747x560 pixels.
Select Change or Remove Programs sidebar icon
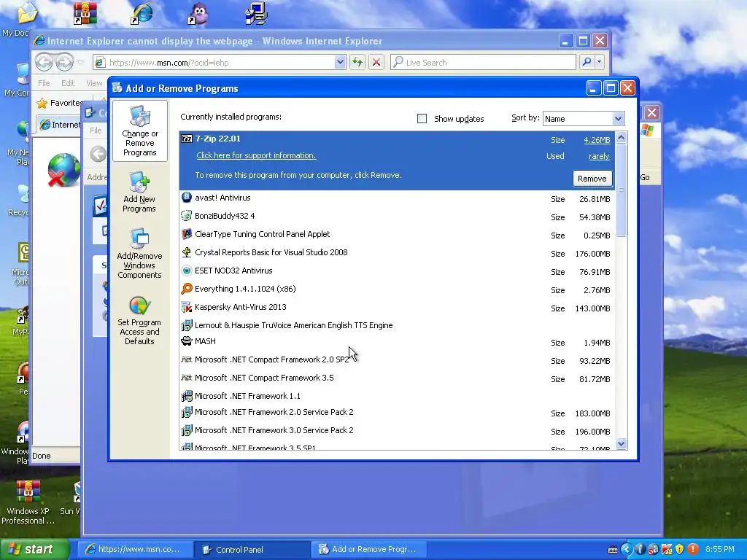[139, 131]
